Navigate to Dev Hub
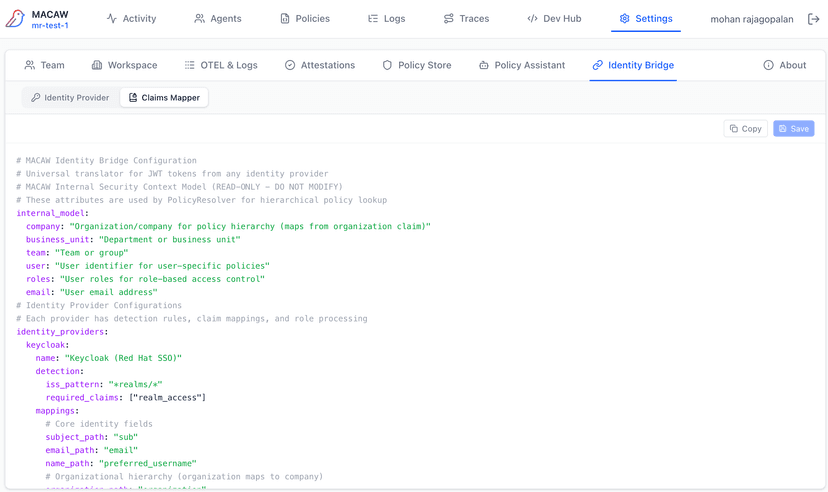Screen dimensions: 828x492 pos(554,19)
